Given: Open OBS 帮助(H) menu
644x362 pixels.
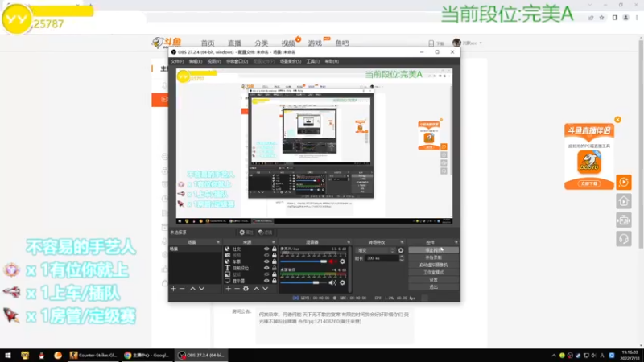Looking at the screenshot, I should tap(332, 61).
